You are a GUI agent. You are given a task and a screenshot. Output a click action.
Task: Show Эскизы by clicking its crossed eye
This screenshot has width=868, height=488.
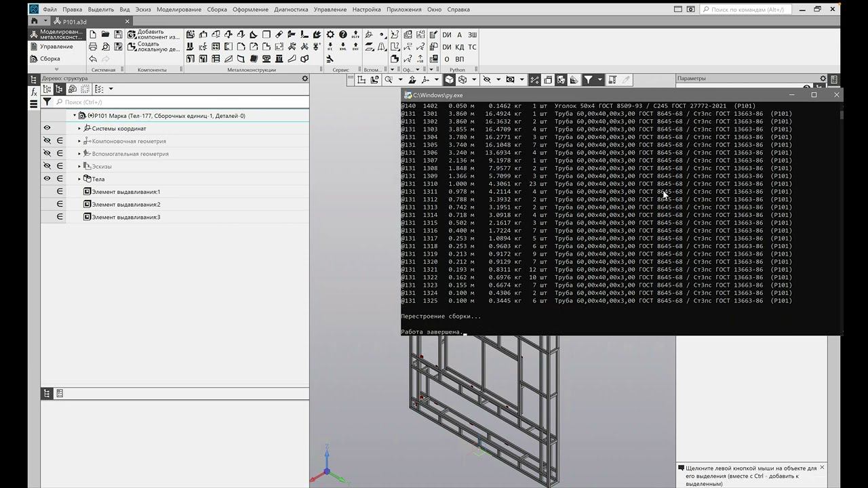[47, 166]
